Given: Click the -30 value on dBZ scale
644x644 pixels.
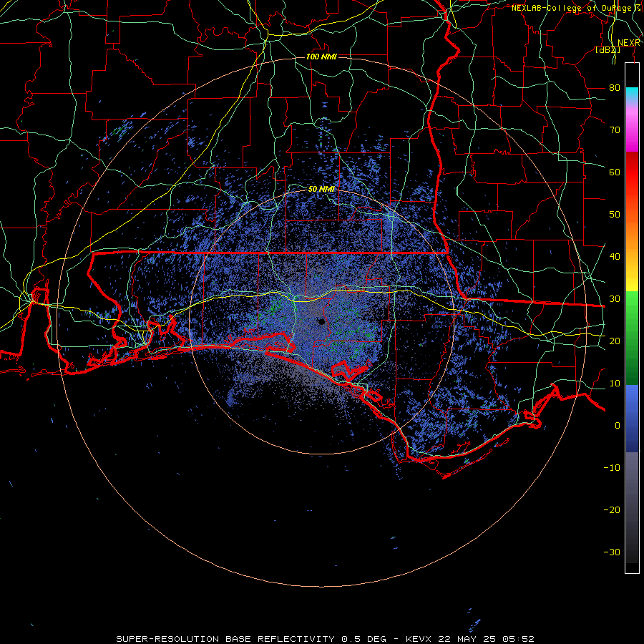Looking at the screenshot, I should click(x=612, y=552).
